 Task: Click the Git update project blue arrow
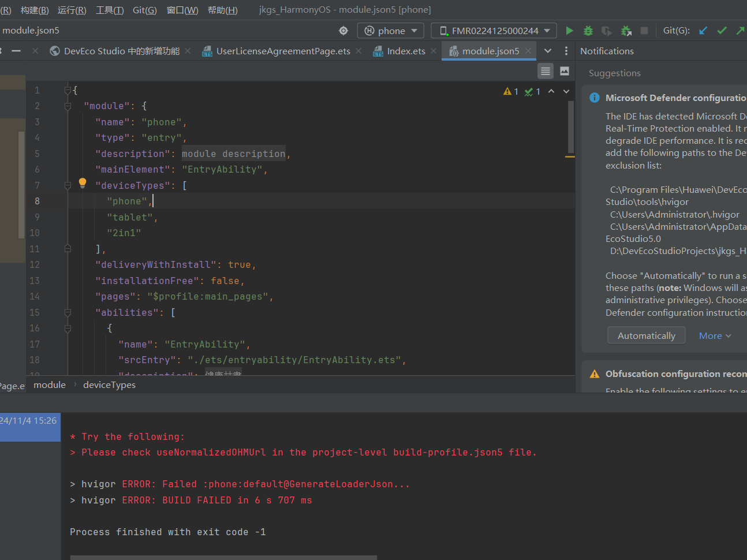tap(703, 31)
